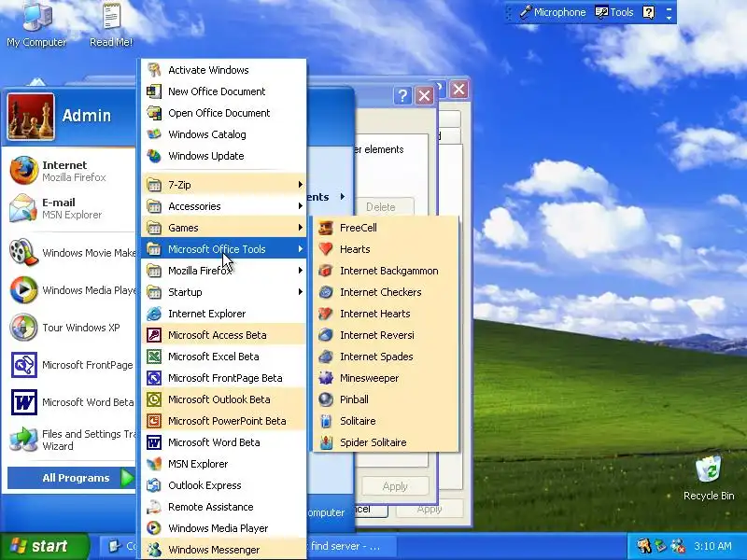Expand Microsoft Office Tools submenu
This screenshot has height=560, width=747.
tap(223, 249)
